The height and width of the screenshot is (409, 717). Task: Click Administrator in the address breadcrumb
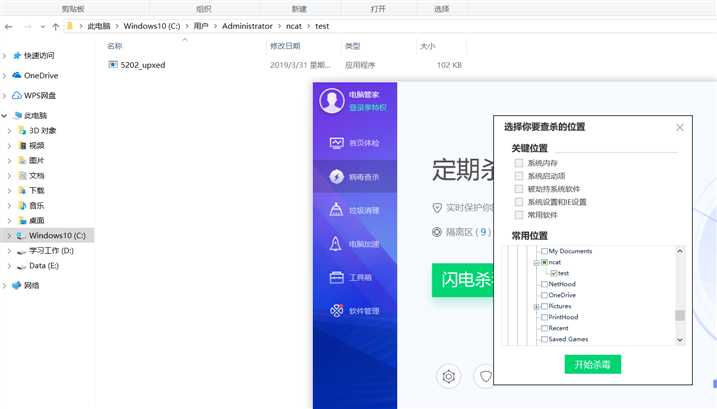(247, 26)
